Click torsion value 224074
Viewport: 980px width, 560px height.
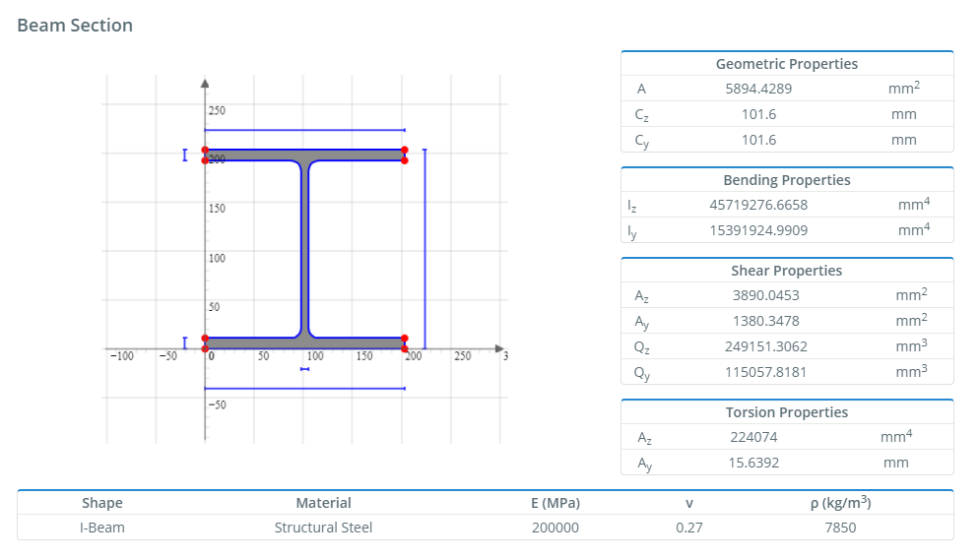(x=753, y=437)
